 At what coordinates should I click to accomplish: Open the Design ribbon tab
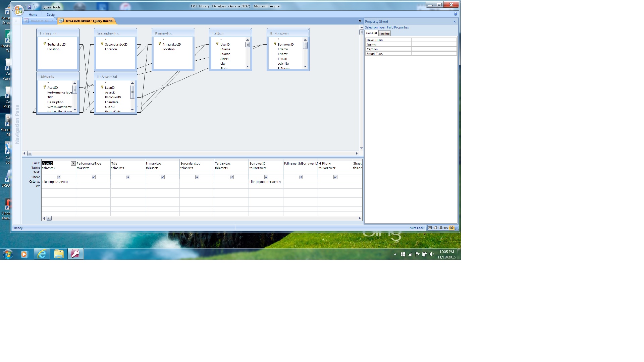[51, 14]
